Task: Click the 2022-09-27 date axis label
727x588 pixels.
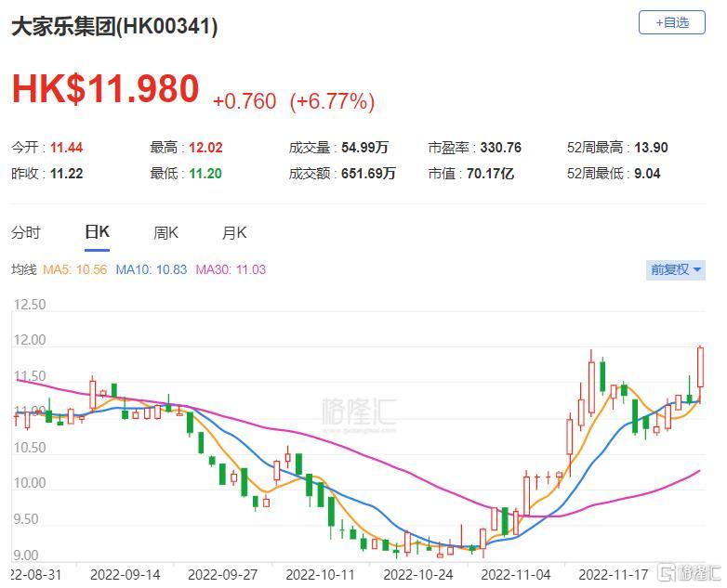Action: click(x=222, y=575)
